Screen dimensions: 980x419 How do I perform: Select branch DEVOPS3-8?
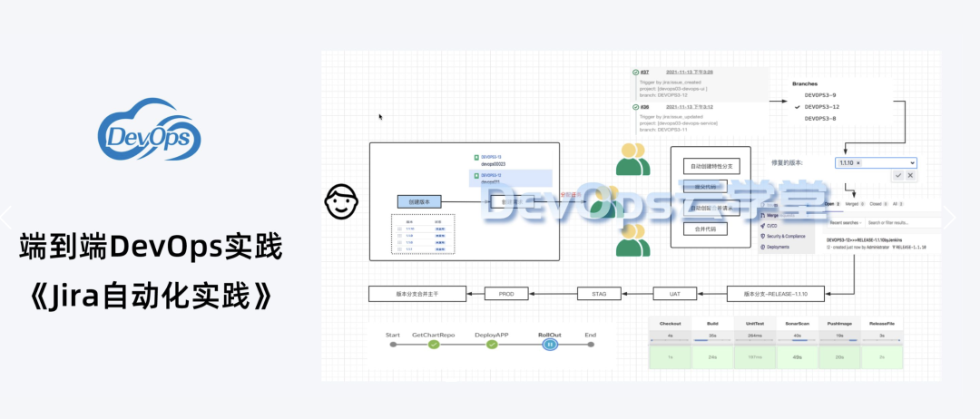(820, 118)
